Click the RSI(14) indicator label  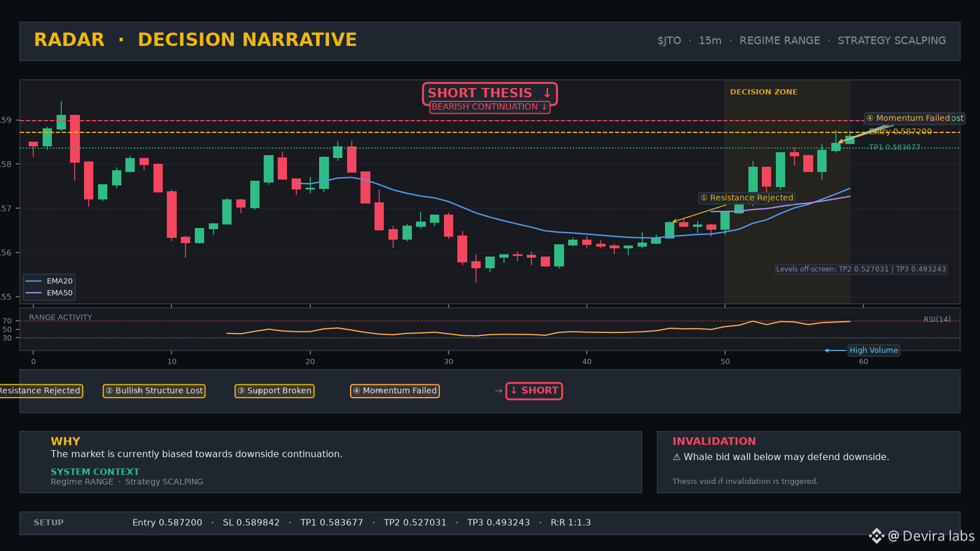coord(937,320)
